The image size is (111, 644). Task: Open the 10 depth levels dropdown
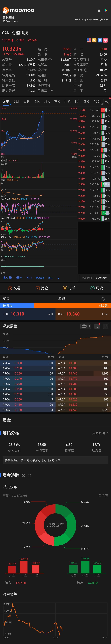106,326
